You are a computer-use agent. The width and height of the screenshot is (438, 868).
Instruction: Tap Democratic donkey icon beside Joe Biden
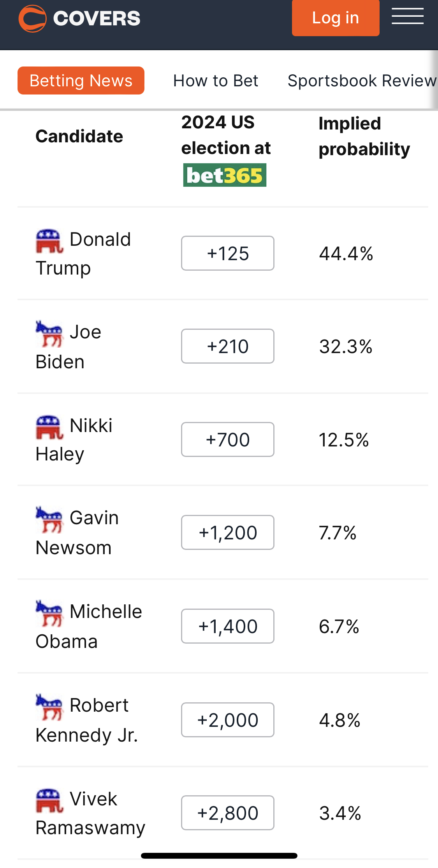click(49, 333)
